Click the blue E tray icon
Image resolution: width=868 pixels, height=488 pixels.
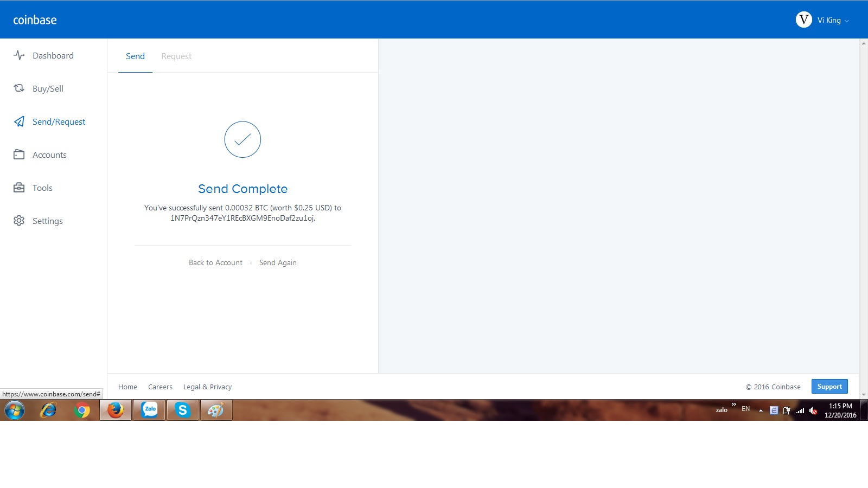774,410
